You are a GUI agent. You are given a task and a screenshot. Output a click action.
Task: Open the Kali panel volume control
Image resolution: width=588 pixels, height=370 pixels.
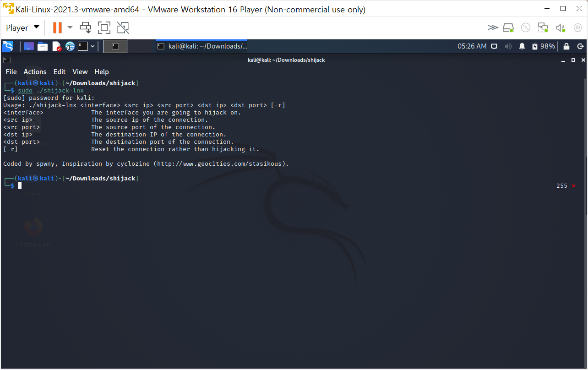coord(508,46)
